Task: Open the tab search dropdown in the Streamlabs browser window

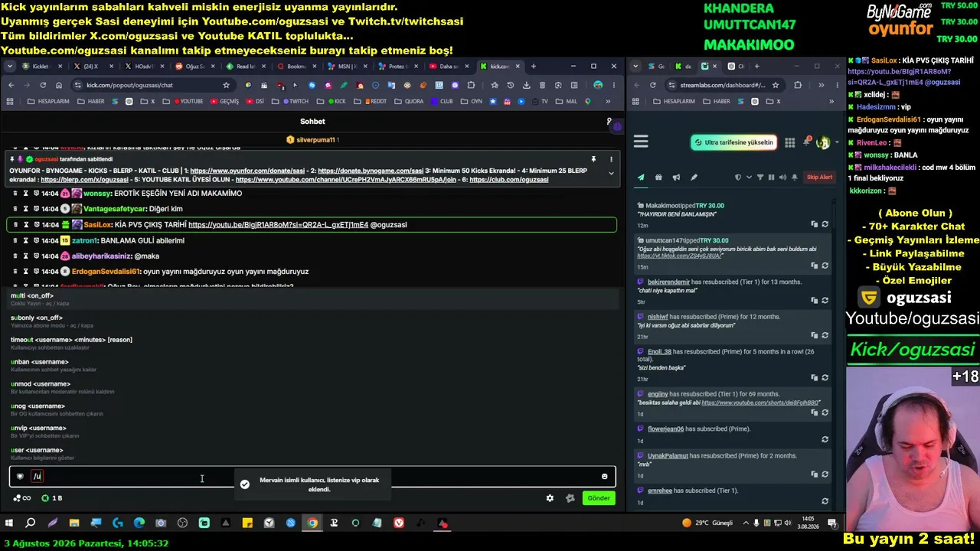Action: point(635,67)
